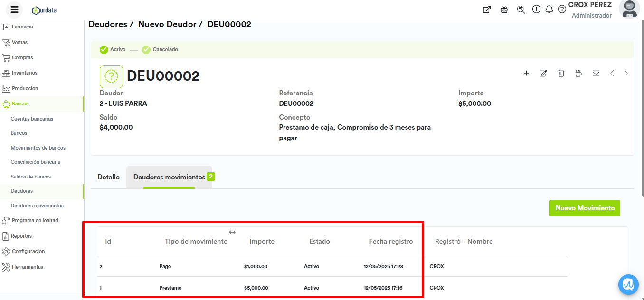
Task: Send record by email envelope icon
Action: tap(596, 73)
